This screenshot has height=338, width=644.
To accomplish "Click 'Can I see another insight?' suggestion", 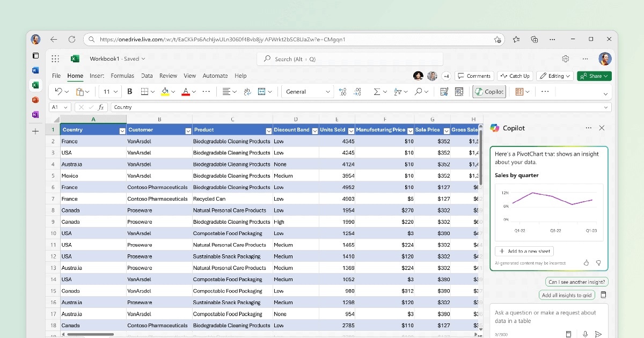I will pos(576,282).
